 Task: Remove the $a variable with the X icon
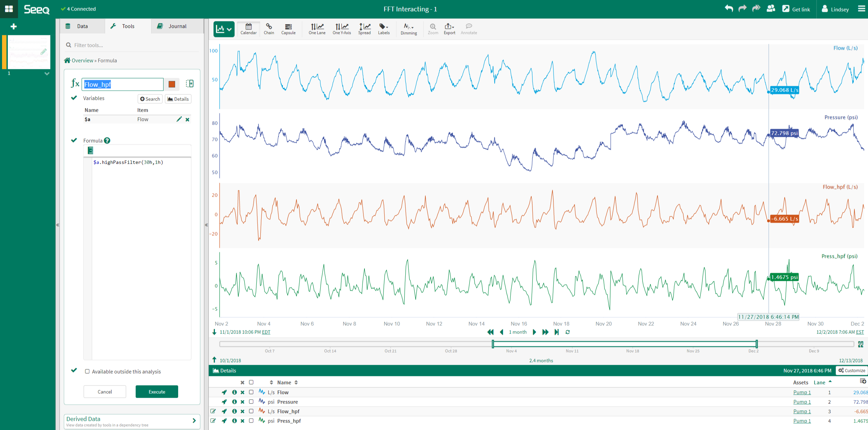187,120
